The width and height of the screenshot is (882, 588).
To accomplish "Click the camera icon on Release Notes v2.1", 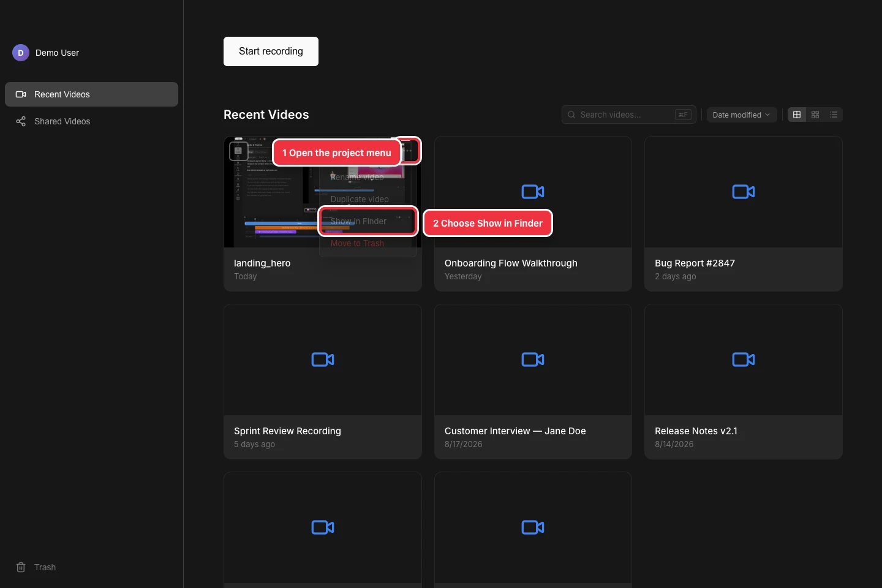I will (744, 360).
